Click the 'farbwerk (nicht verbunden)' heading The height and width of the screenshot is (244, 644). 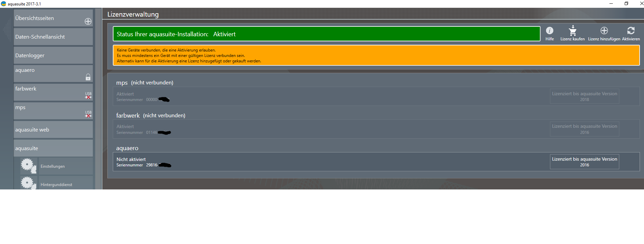[151, 116]
